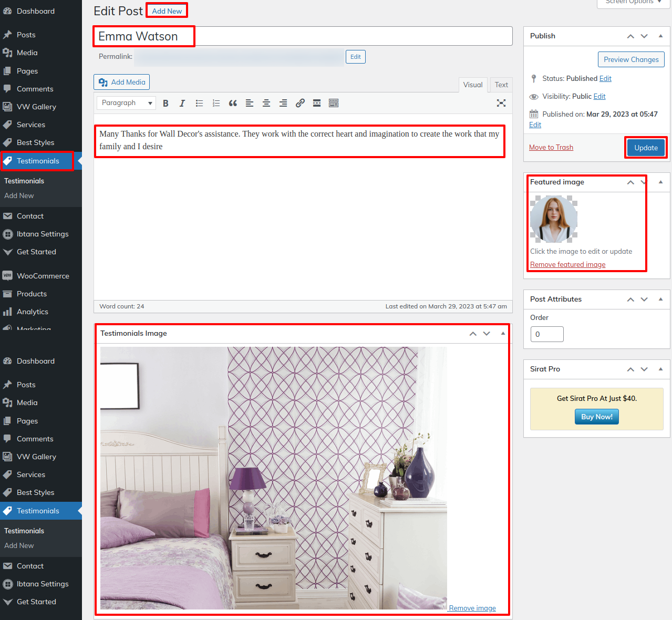The height and width of the screenshot is (620, 672).
Task: Open the Paragraph format dropdown
Action: pyautogui.click(x=126, y=103)
